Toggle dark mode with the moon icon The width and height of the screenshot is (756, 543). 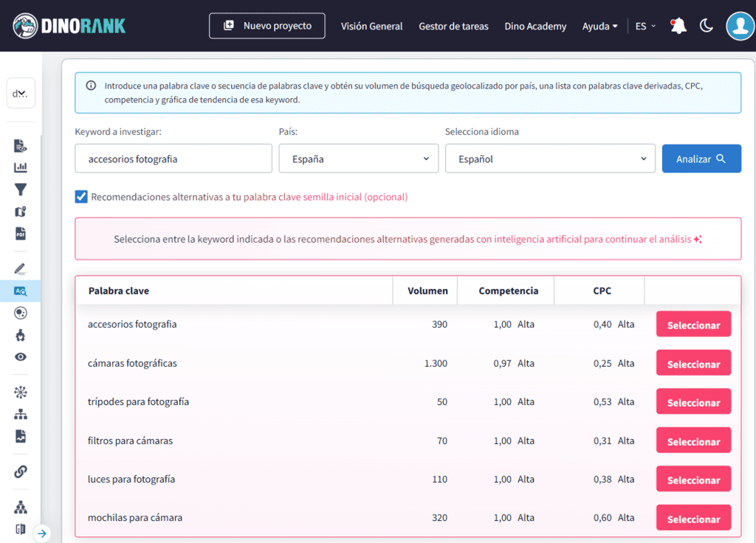pyautogui.click(x=706, y=25)
